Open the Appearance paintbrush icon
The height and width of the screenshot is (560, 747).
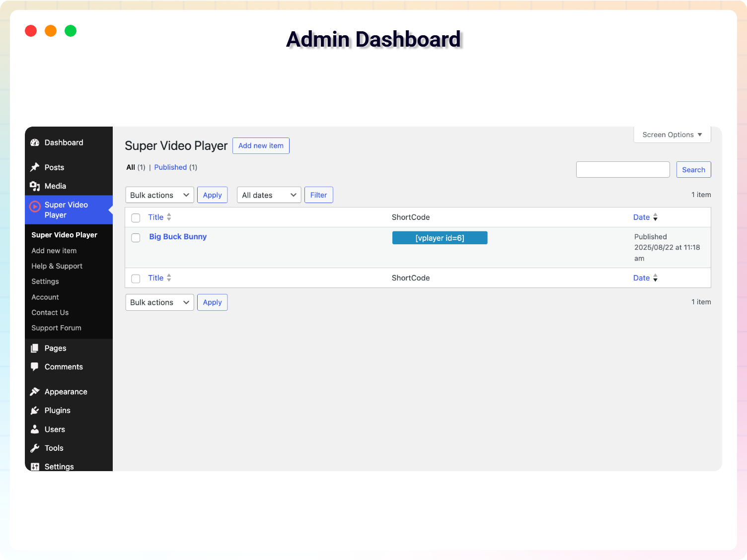(35, 392)
